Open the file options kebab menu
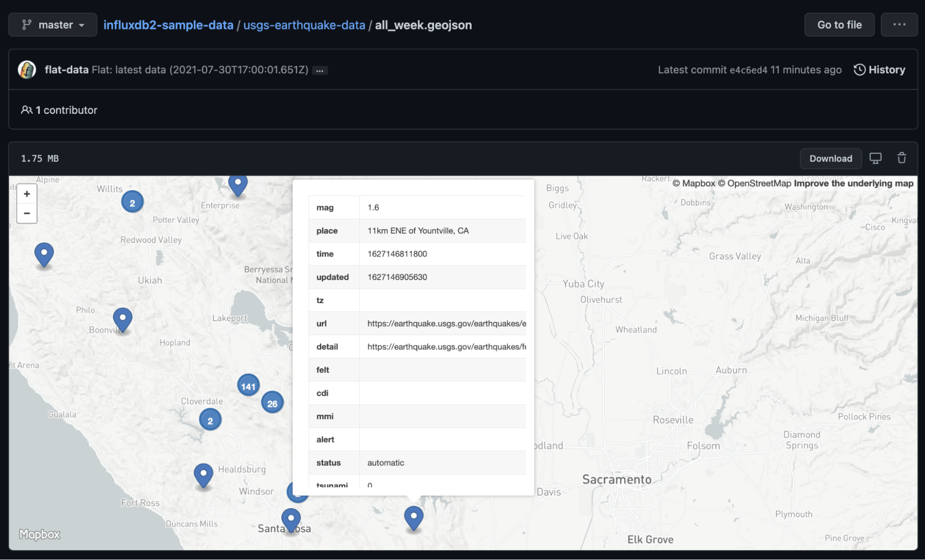This screenshot has width=925, height=560. [900, 25]
